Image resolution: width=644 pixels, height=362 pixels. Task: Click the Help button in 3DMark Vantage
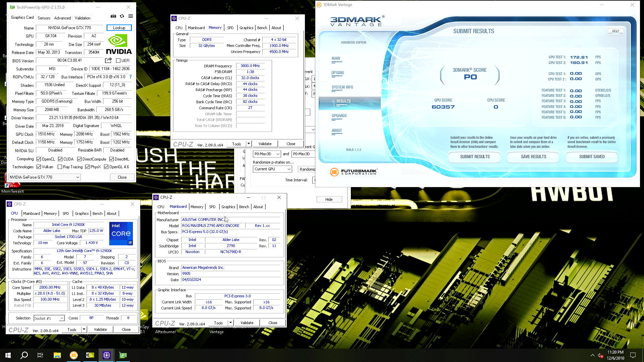(x=615, y=31)
